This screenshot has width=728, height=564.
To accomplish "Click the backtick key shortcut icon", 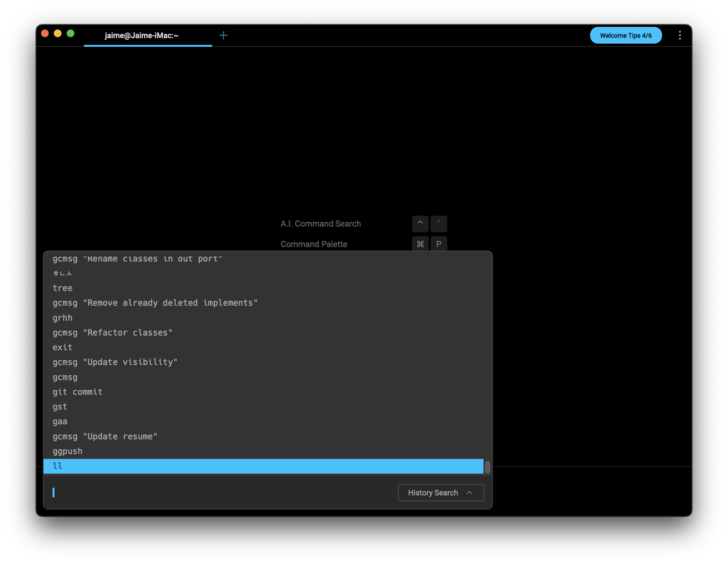I will tap(439, 223).
